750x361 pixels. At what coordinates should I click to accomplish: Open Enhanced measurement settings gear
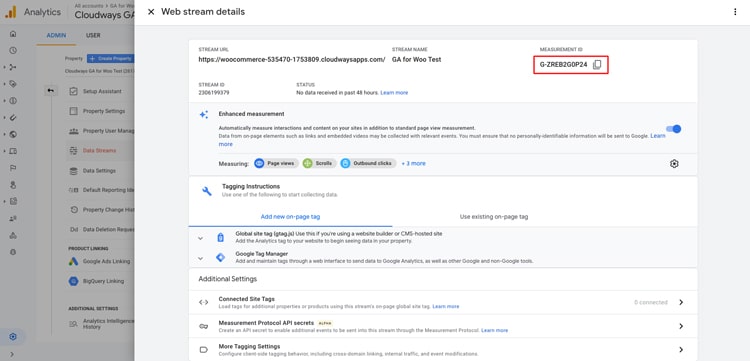[674, 164]
